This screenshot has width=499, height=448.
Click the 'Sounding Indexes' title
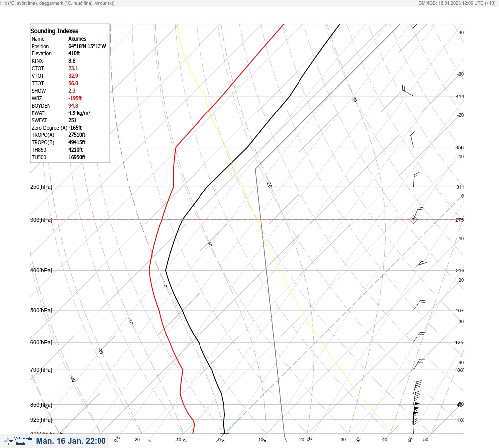(54, 31)
